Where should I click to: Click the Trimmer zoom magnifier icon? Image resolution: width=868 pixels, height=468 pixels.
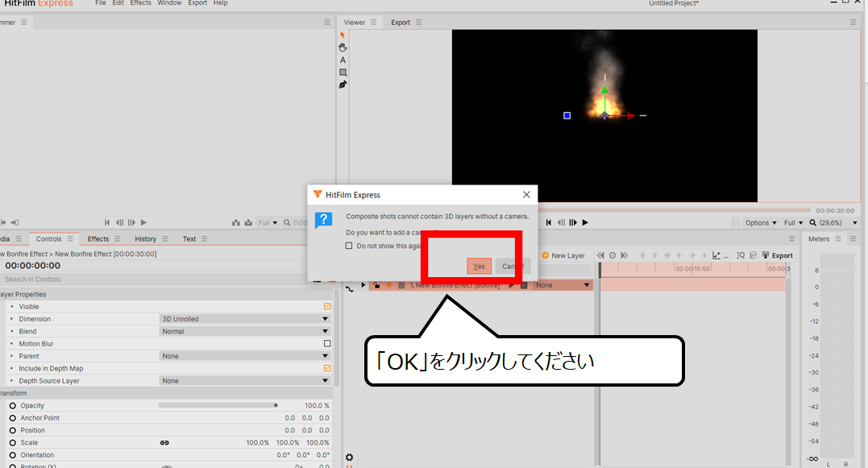point(287,222)
